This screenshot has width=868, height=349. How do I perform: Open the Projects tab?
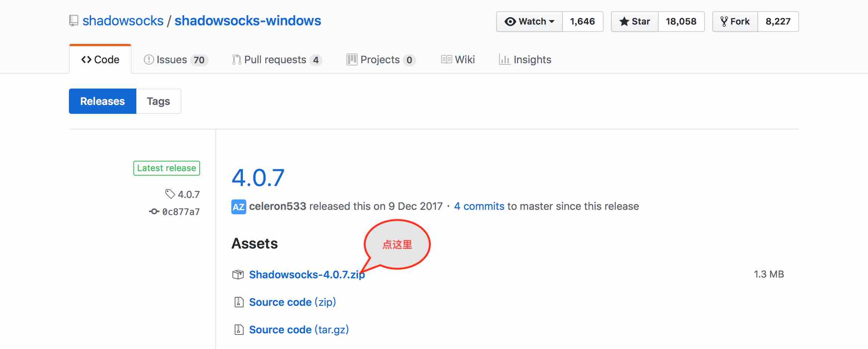(x=381, y=60)
